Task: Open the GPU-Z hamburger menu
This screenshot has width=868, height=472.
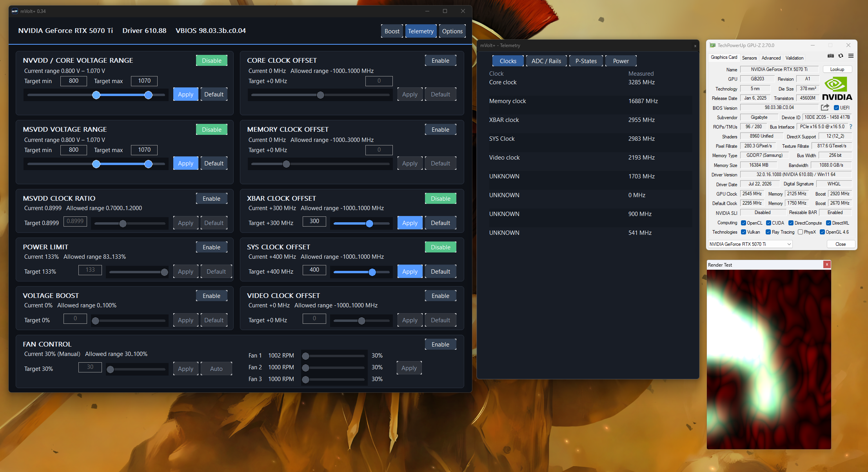Action: (851, 56)
